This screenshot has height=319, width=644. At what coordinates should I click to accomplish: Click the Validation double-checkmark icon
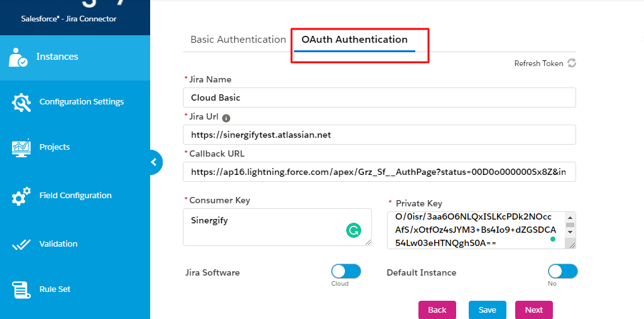click(x=21, y=245)
